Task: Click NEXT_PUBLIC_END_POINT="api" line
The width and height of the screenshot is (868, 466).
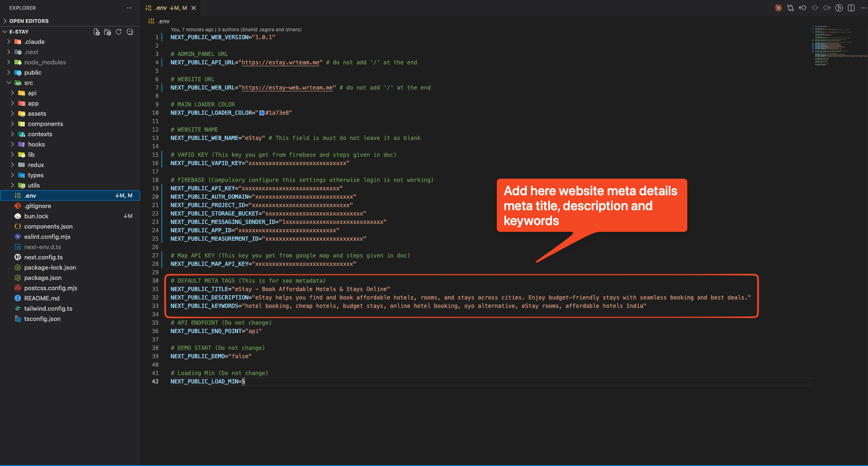Action: pos(216,331)
